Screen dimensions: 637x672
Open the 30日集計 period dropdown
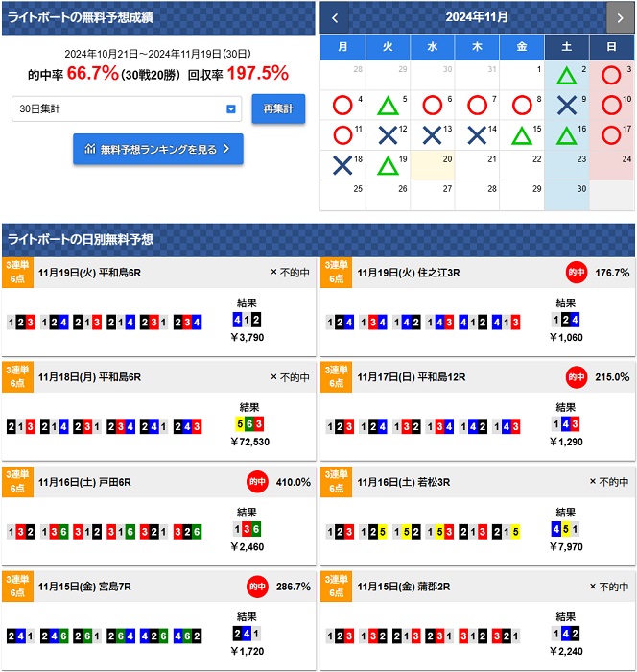(127, 109)
